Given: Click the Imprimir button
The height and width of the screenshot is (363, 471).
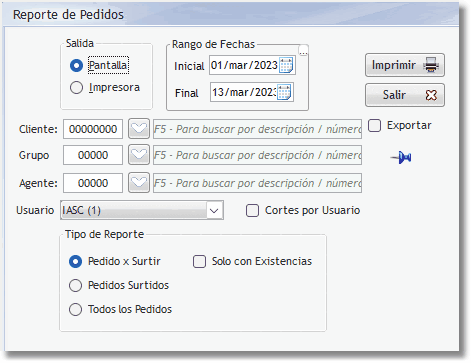Looking at the screenshot, I should tap(405, 65).
